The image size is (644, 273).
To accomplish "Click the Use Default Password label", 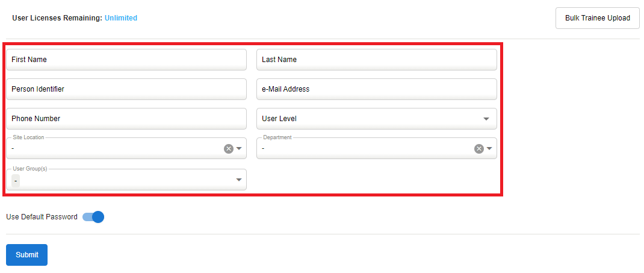I will coord(42,217).
